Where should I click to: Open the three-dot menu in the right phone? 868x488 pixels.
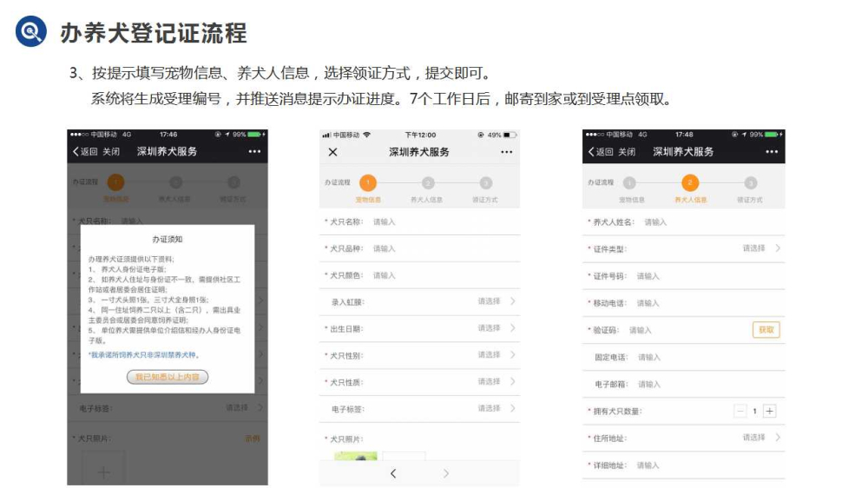tap(771, 152)
